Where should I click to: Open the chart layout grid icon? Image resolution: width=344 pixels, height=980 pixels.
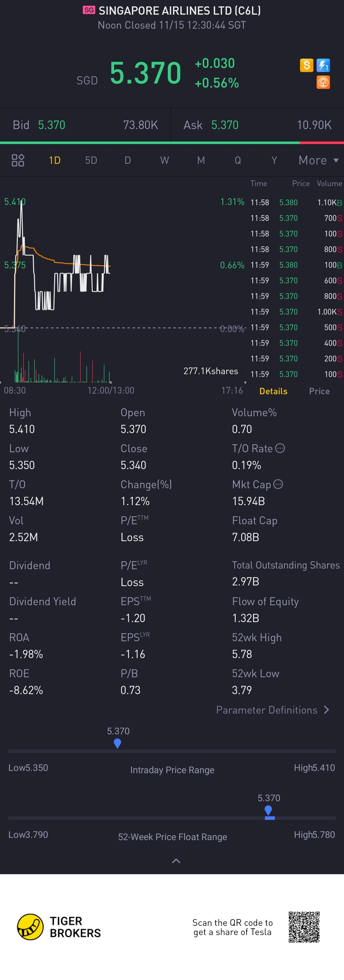tap(18, 160)
